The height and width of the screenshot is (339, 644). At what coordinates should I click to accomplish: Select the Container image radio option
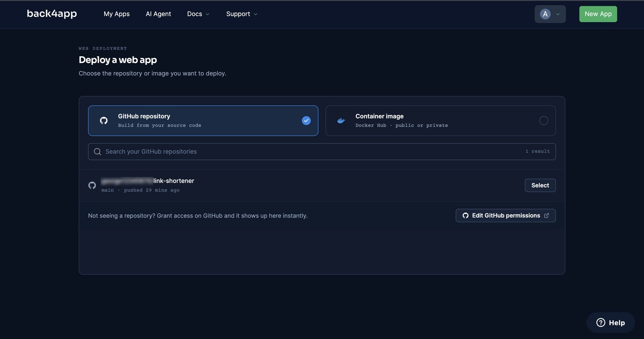tap(544, 121)
